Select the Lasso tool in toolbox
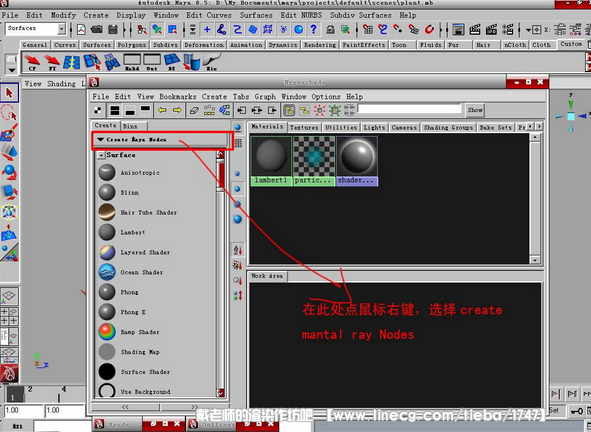Viewport: 591px width, 432px height. (9, 112)
